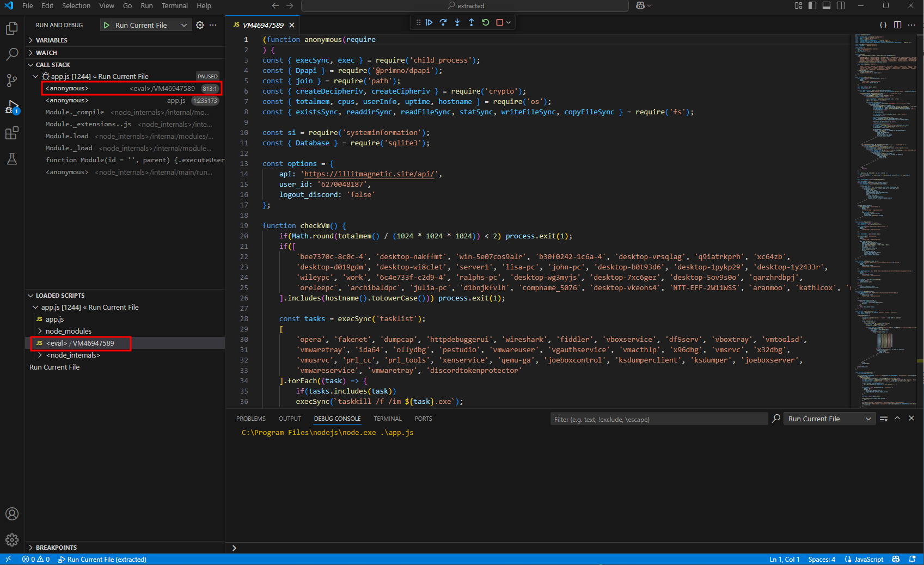Open Copilot chat icon in title bar
924x565 pixels.
(640, 5)
